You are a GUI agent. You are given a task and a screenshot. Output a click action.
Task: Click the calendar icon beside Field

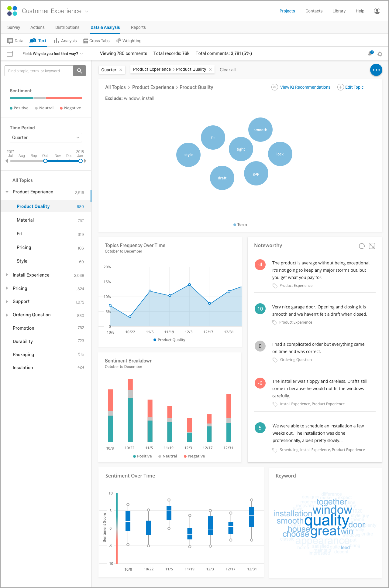(10, 54)
